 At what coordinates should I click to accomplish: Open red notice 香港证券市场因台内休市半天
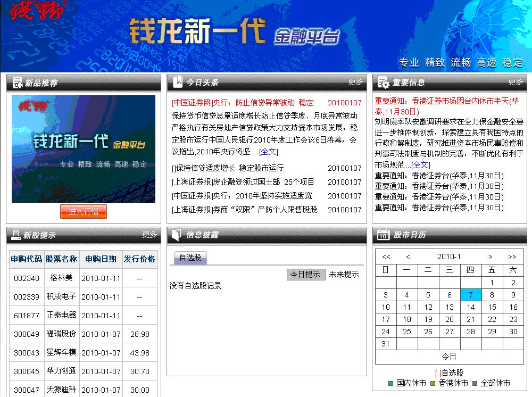[x=446, y=106]
